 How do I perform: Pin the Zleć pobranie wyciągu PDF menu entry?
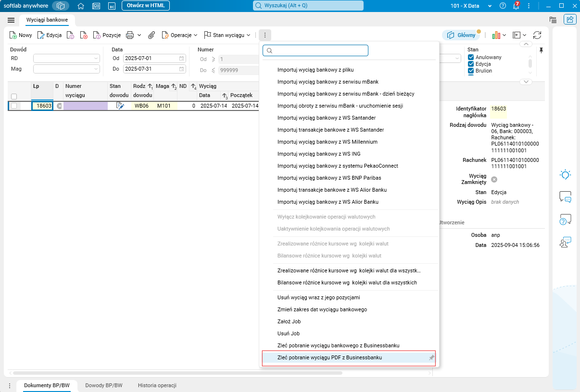pos(431,358)
